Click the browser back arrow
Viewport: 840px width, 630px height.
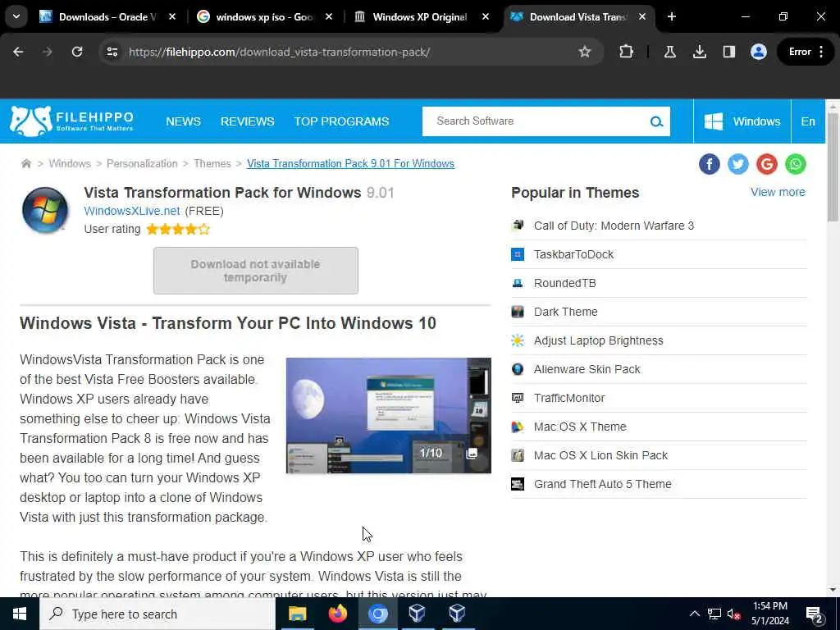[18, 52]
